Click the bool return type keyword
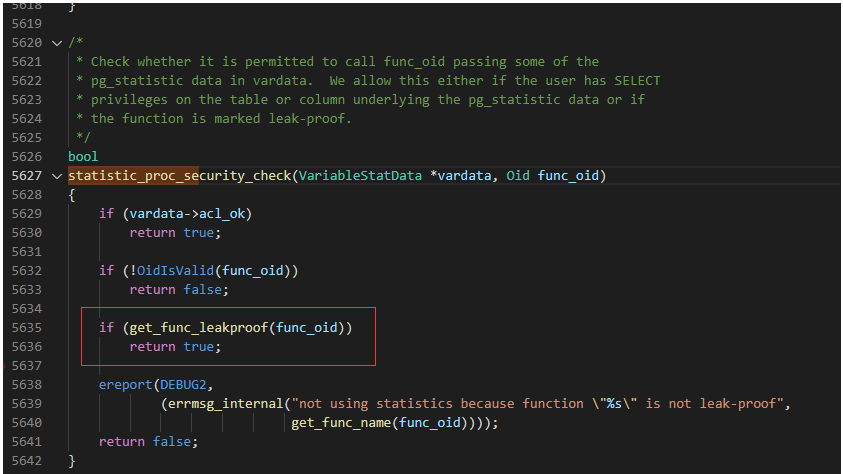Viewport: 843px width, 474px height. click(83, 157)
